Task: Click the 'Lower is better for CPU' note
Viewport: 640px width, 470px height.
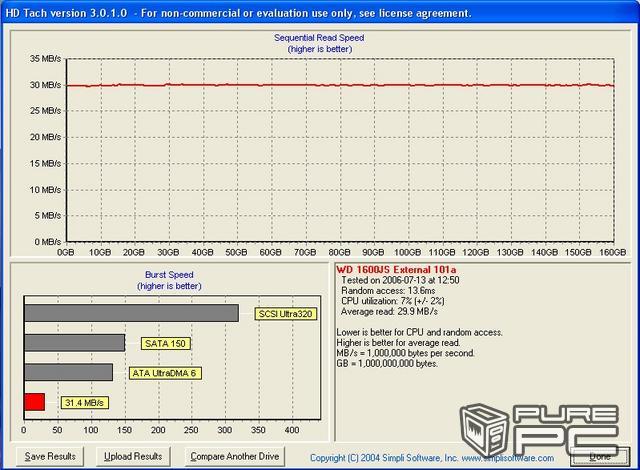Action: (419, 333)
